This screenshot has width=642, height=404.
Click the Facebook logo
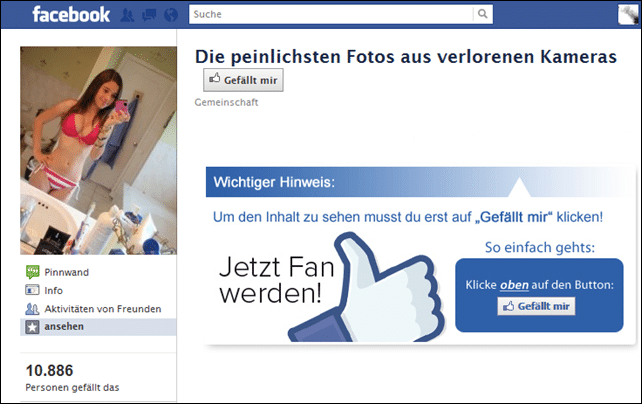click(71, 15)
